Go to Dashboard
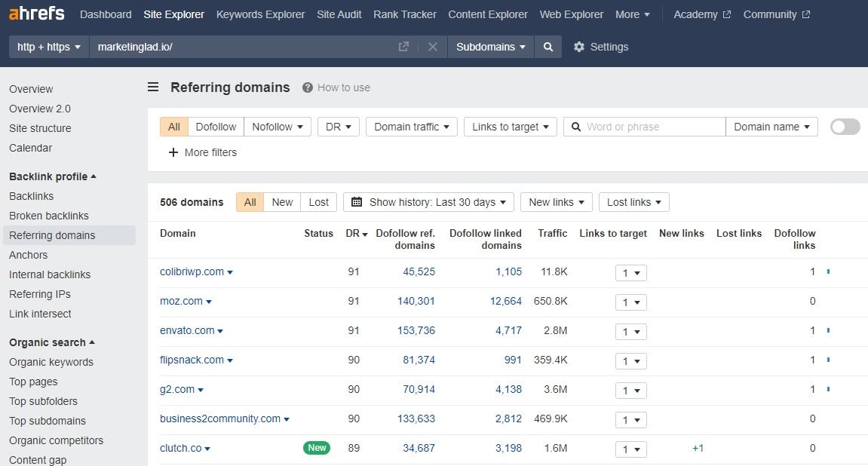The width and height of the screenshot is (868, 466). 106,14
